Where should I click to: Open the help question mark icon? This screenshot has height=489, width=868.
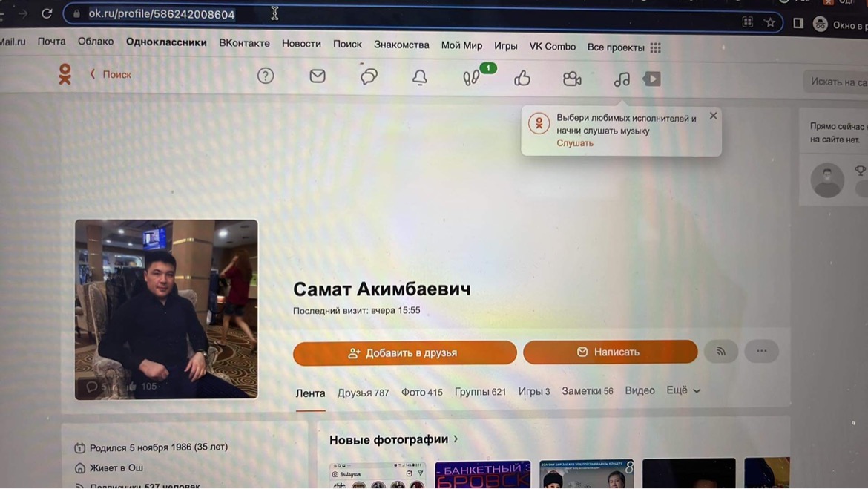[266, 75]
